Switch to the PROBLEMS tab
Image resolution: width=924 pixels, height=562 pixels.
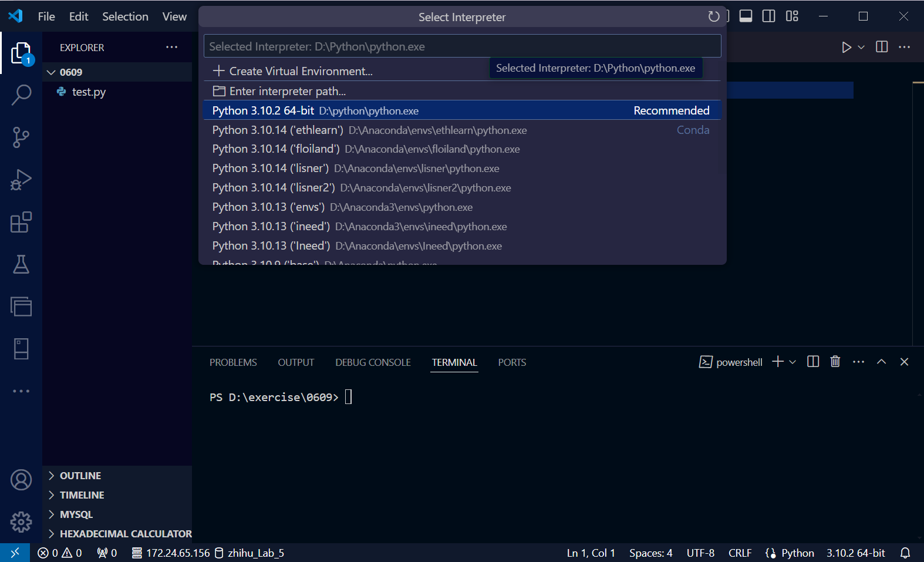pyautogui.click(x=233, y=362)
